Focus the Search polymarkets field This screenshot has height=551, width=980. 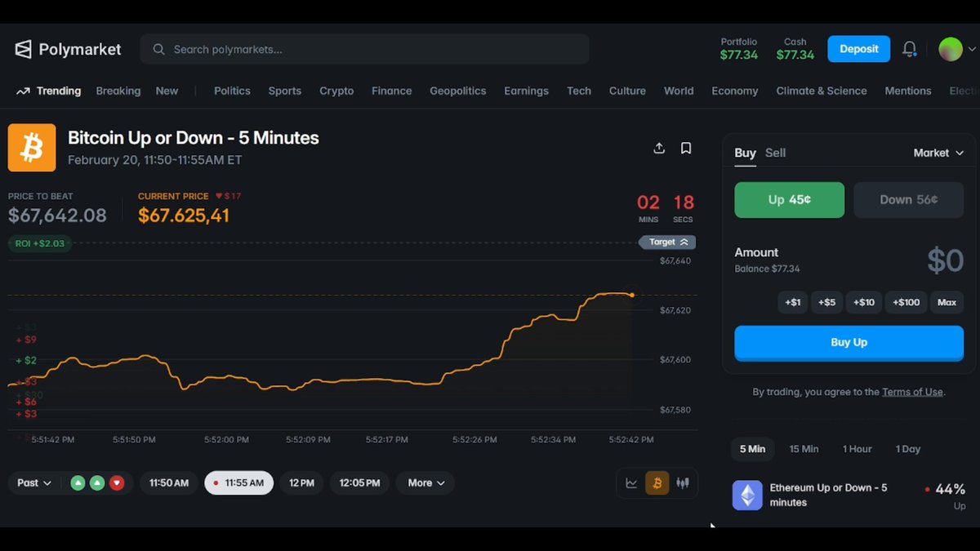tap(364, 49)
